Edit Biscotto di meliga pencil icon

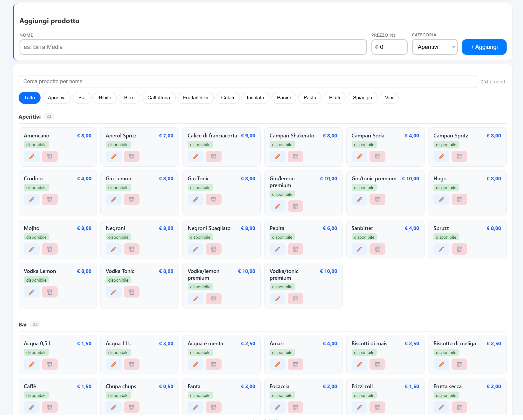(441, 364)
